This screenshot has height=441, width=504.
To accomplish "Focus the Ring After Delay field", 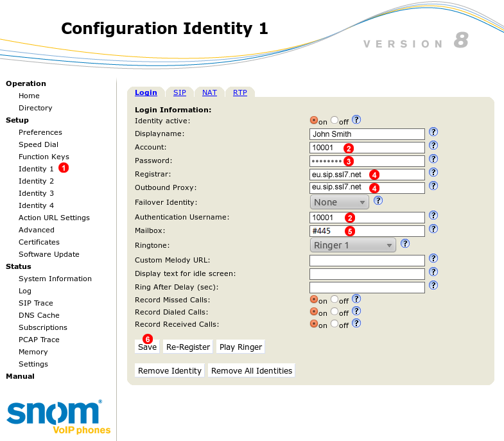I will (367, 288).
